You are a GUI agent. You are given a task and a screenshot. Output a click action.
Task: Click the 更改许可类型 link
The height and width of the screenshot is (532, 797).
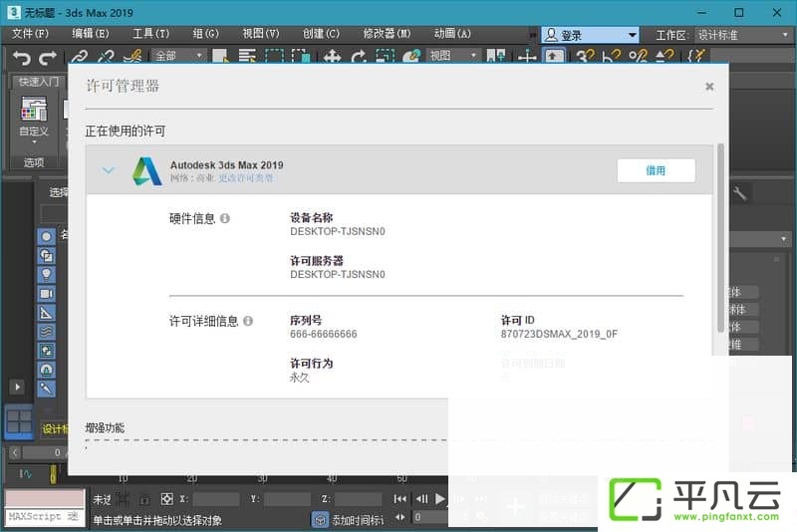(246, 178)
